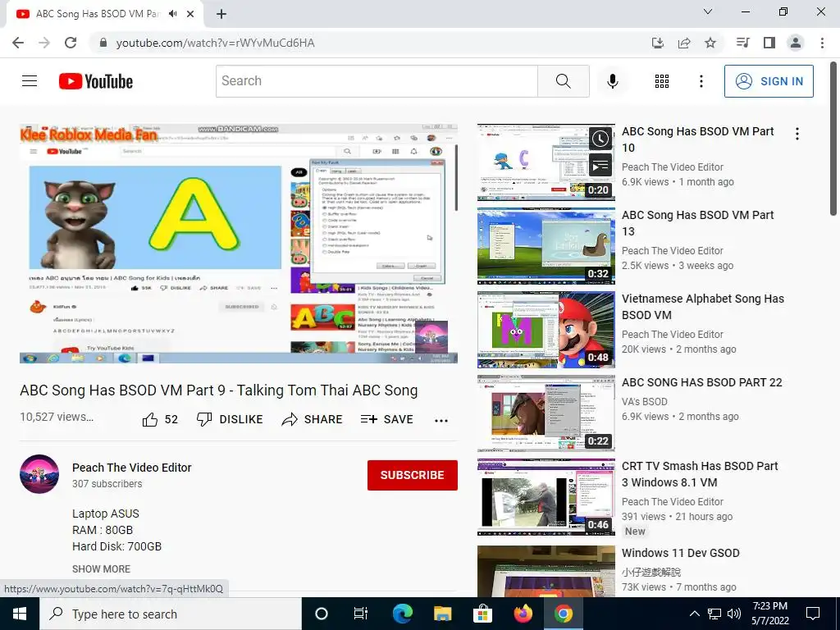Open Vietnamese Alphabet Song Has BSOD VM
Image resolution: width=840 pixels, height=630 pixels.
tap(702, 307)
